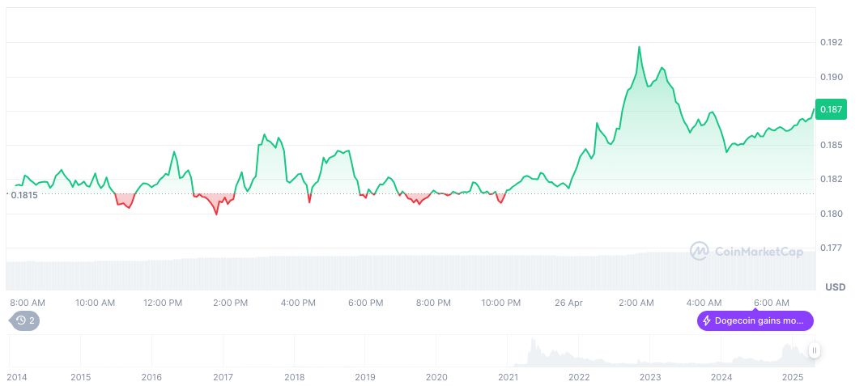868x386 pixels.
Task: Click the 4:00 AM time axis label
Action: pyautogui.click(x=704, y=303)
